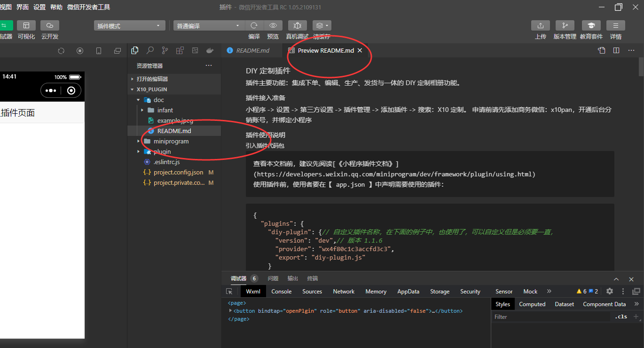The height and width of the screenshot is (348, 644).
Task: Open the 普通编译 compile mode dropdown
Action: coord(209,26)
